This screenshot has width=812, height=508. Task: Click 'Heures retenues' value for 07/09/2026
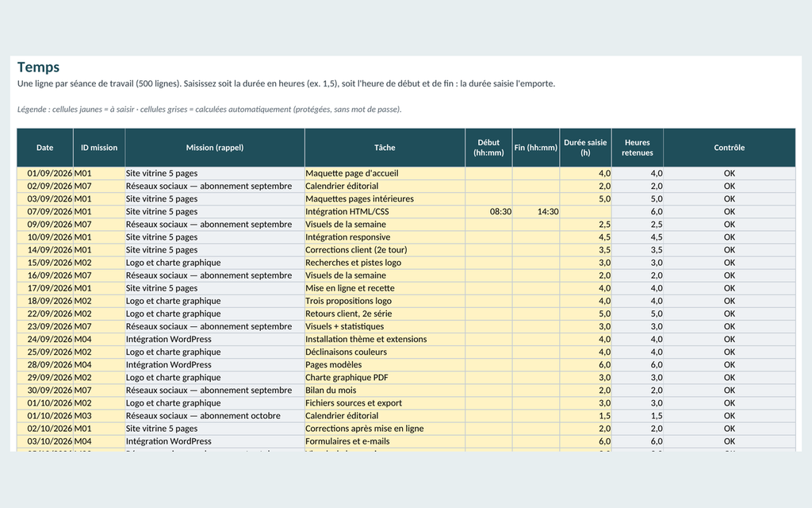638,211
